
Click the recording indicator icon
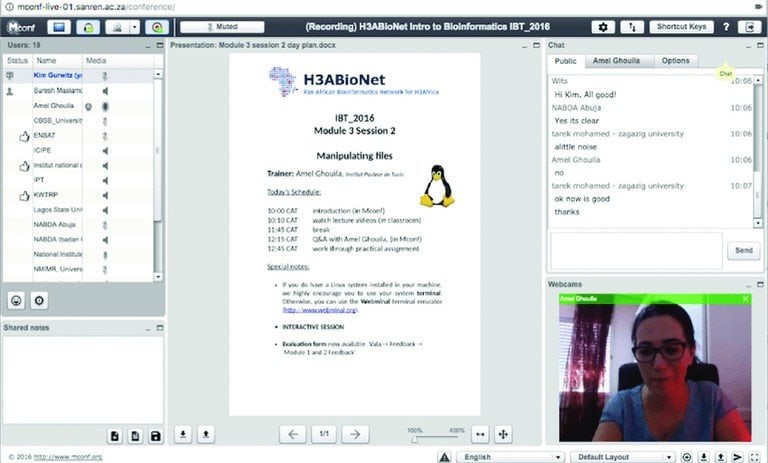click(157, 27)
